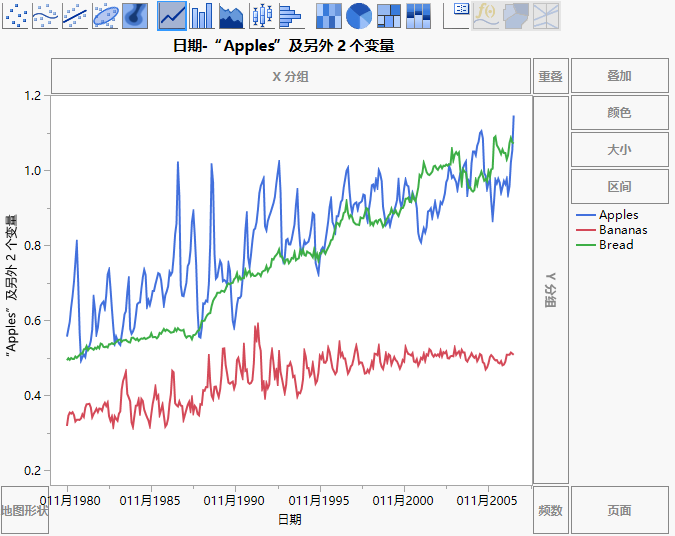Click the 页面 page drop zone
675x536 pixels.
pos(619,510)
